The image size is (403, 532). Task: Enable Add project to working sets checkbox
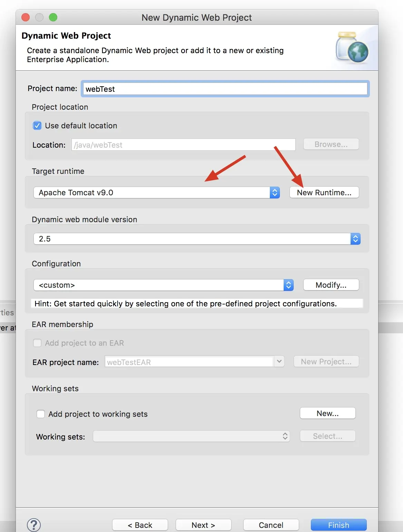click(x=41, y=414)
